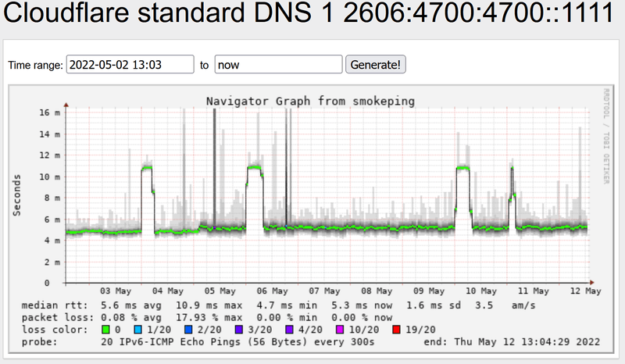Click the '1.6 ms sd' value
The image size is (625, 364).
tap(434, 305)
